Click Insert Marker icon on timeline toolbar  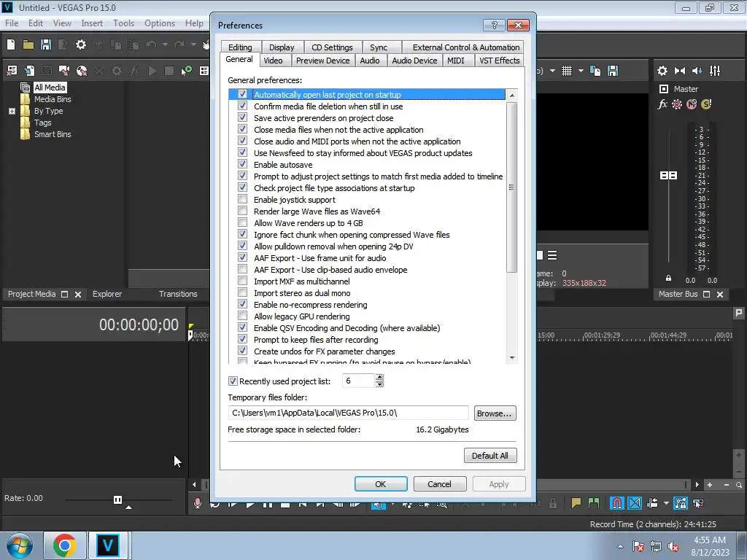(x=576, y=503)
